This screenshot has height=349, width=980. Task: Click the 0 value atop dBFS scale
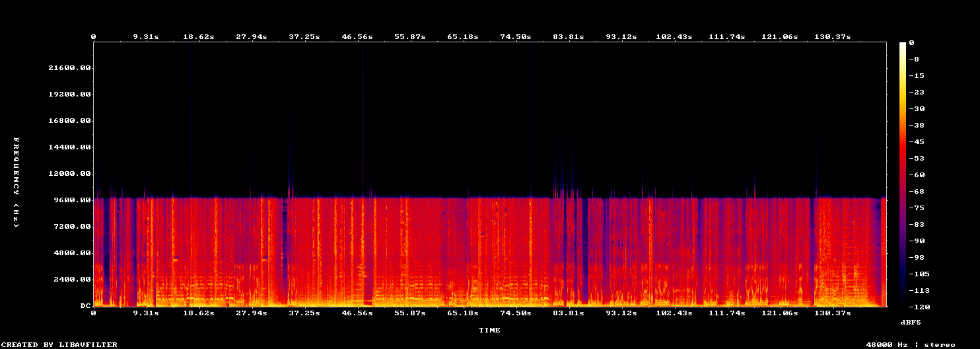(x=911, y=43)
